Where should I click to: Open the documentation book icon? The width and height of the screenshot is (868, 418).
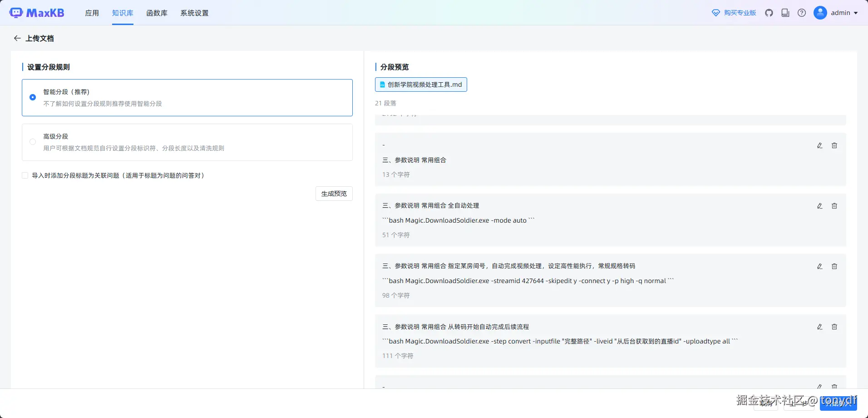click(785, 13)
